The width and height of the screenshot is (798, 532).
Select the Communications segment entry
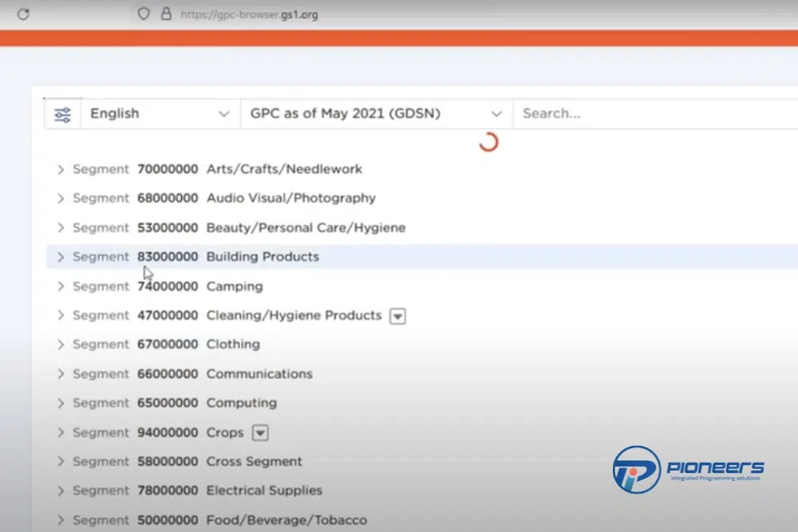pos(259,374)
